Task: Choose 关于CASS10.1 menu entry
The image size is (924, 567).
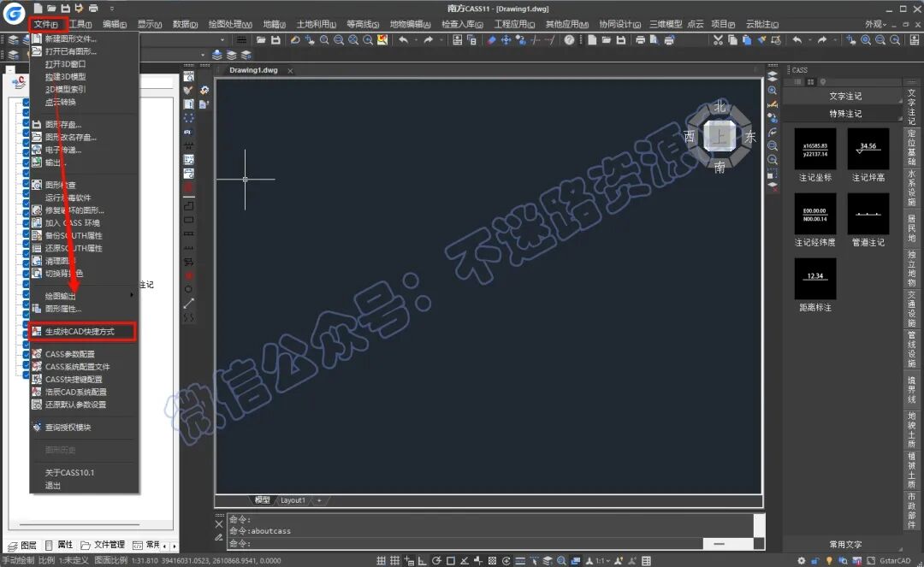Action: click(84, 473)
